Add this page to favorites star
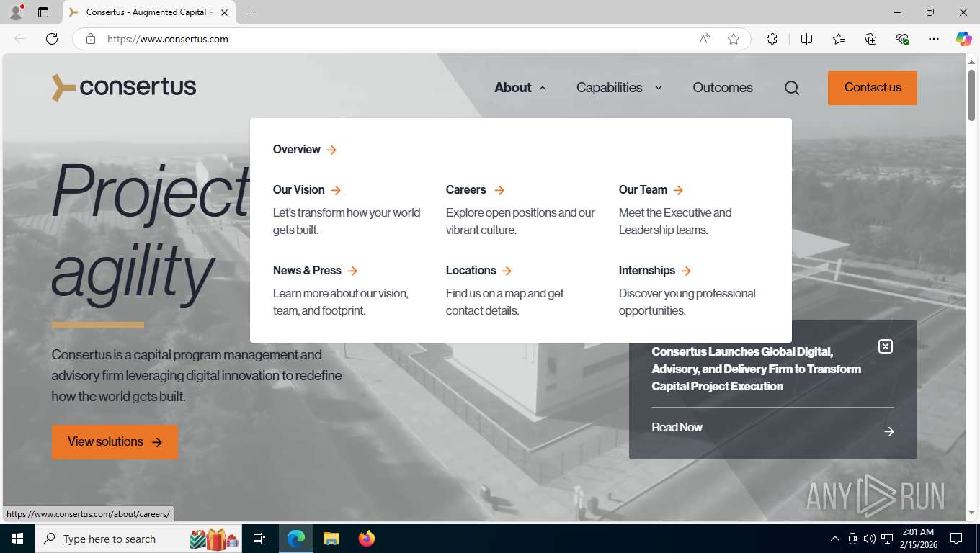This screenshot has height=553, width=980. [734, 39]
